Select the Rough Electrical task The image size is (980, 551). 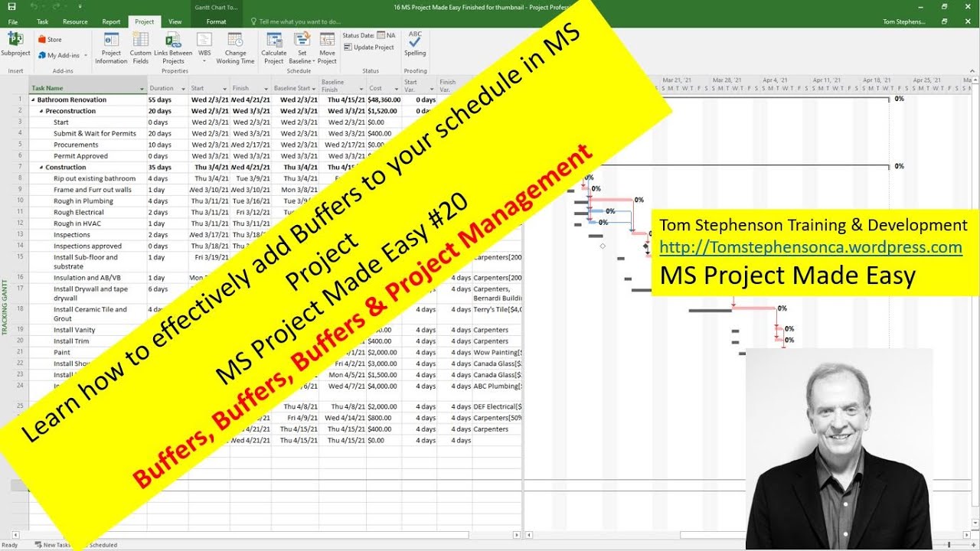click(79, 212)
